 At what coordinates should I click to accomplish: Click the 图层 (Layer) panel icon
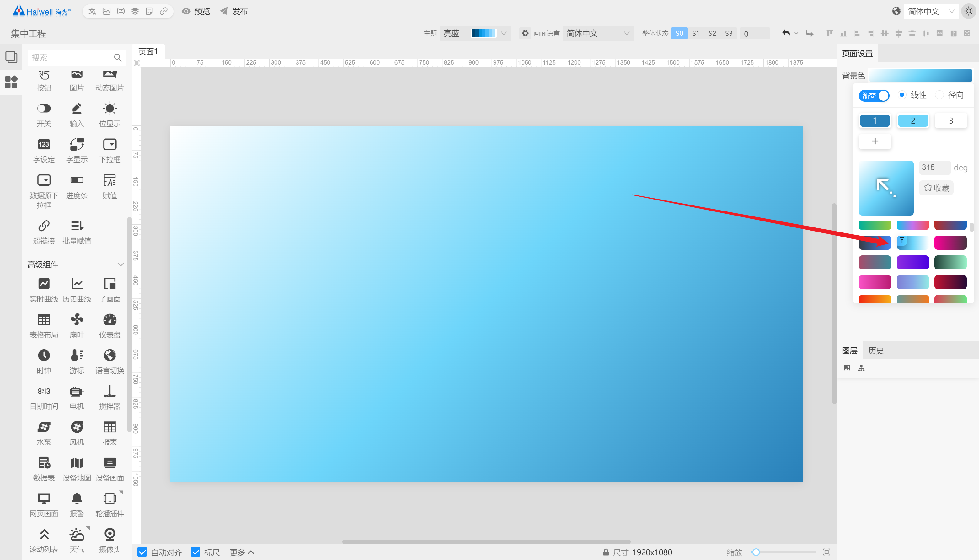[x=851, y=350]
